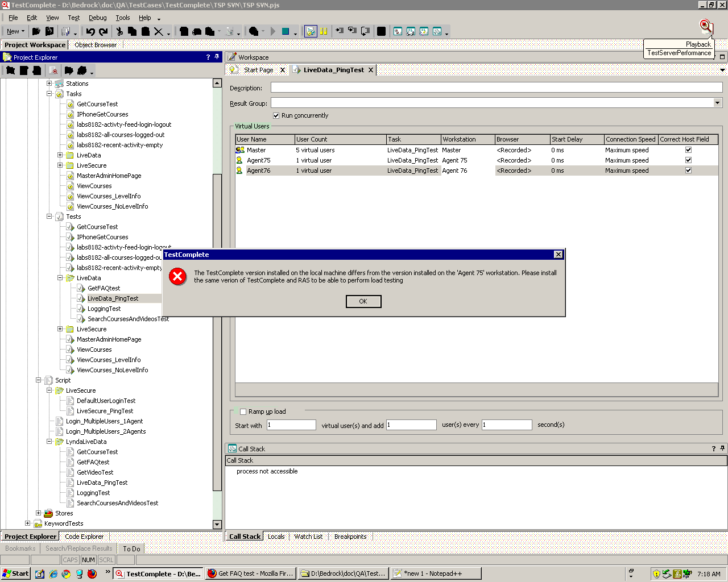Enable the Ramp up load checkbox
728x582 pixels.
243,411
